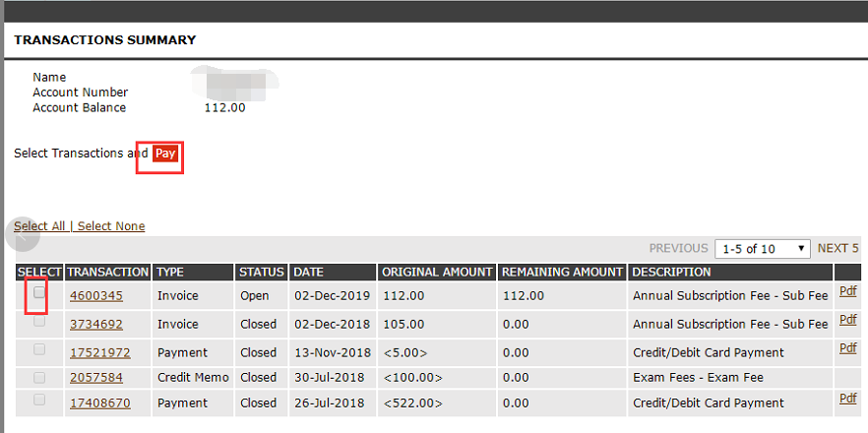This screenshot has width=868, height=433.
Task: Download Pdf for the open 112.00 invoice
Action: coord(848,292)
